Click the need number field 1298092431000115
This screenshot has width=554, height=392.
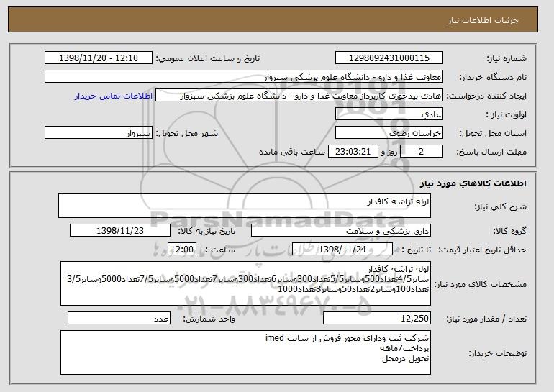(x=389, y=58)
